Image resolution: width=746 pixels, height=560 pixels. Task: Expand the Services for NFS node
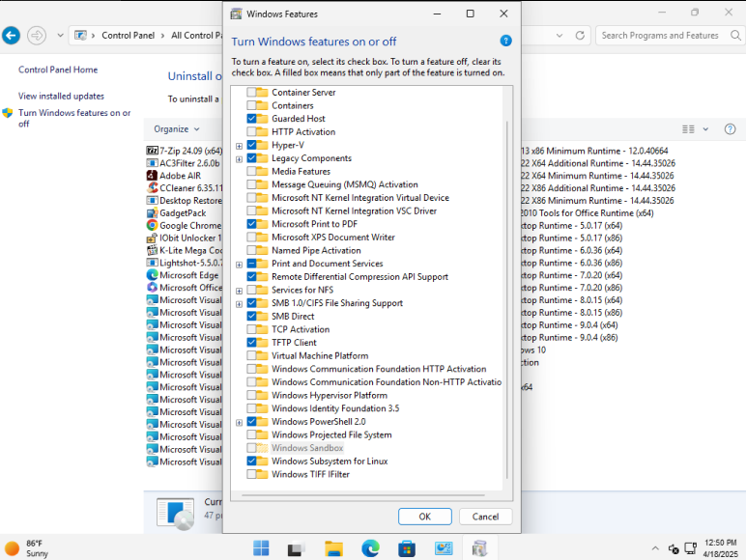pyautogui.click(x=240, y=291)
